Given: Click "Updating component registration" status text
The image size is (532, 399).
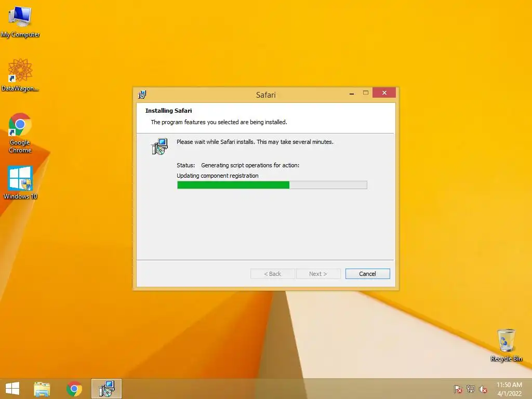Looking at the screenshot, I should [x=218, y=176].
